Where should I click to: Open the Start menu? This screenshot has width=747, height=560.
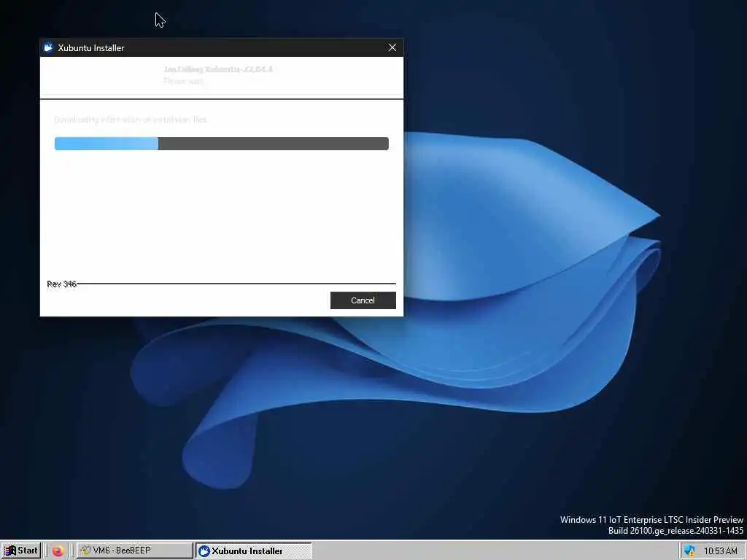(21, 551)
